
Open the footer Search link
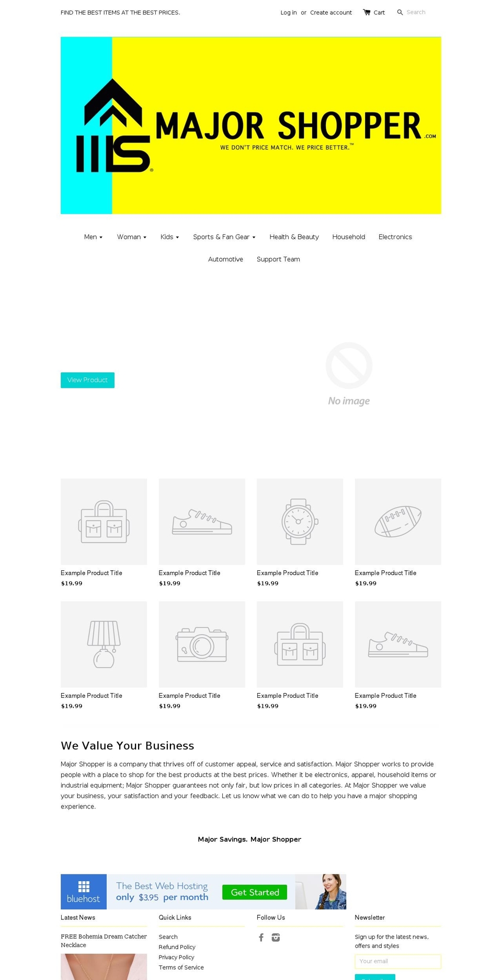168,937
